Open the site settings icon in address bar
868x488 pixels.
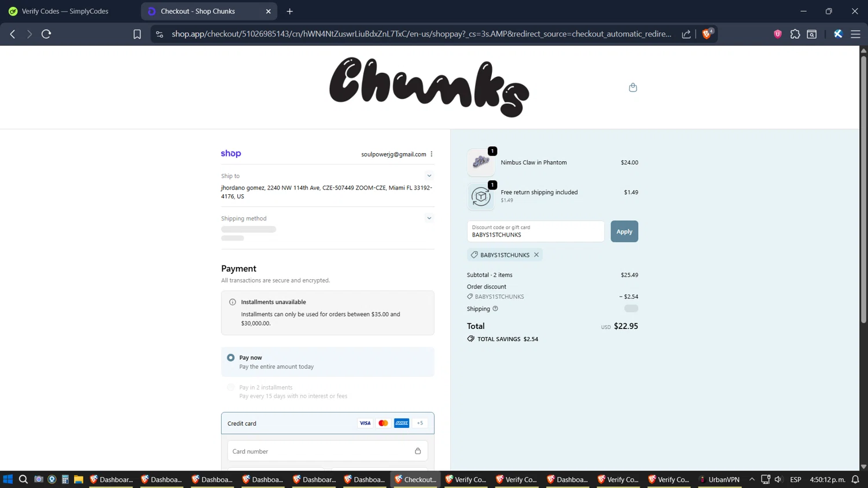coord(160,34)
